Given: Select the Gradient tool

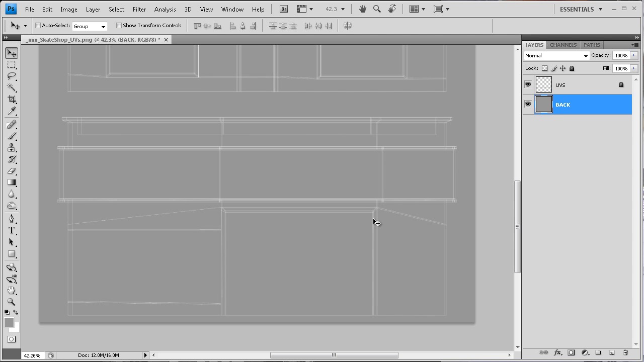Looking at the screenshot, I should (x=12, y=183).
